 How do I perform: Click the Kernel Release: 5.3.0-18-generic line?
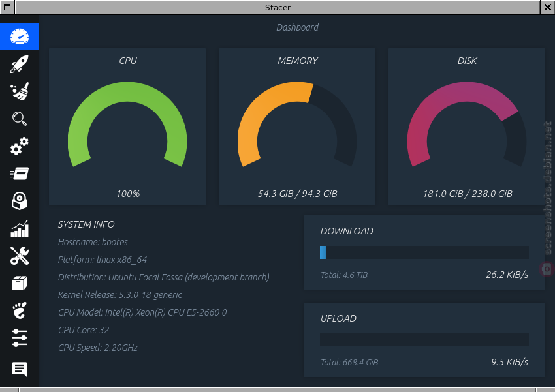click(120, 295)
